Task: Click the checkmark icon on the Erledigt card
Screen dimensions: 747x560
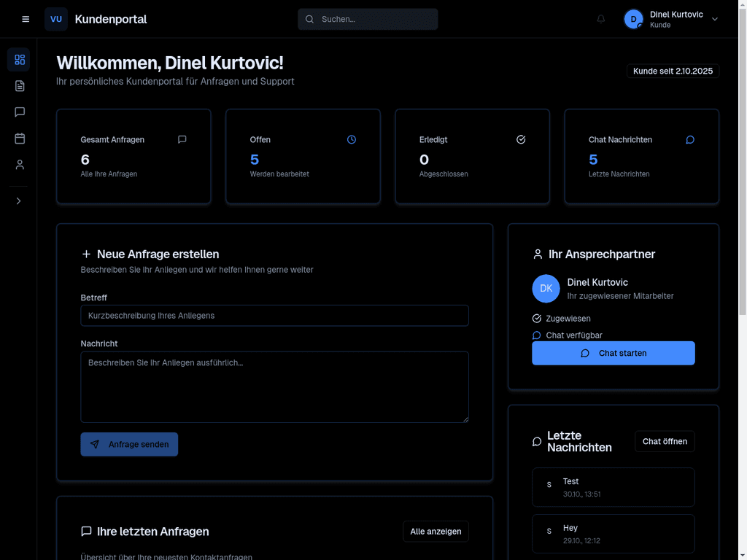Action: pos(521,139)
